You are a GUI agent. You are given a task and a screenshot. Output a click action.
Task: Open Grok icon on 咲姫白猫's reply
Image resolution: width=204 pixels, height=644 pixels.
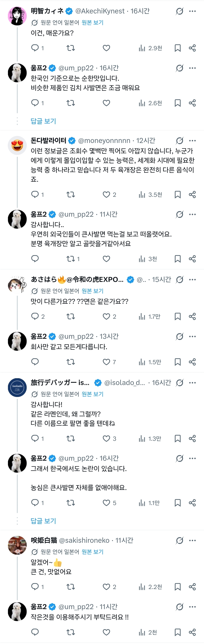[180, 540]
